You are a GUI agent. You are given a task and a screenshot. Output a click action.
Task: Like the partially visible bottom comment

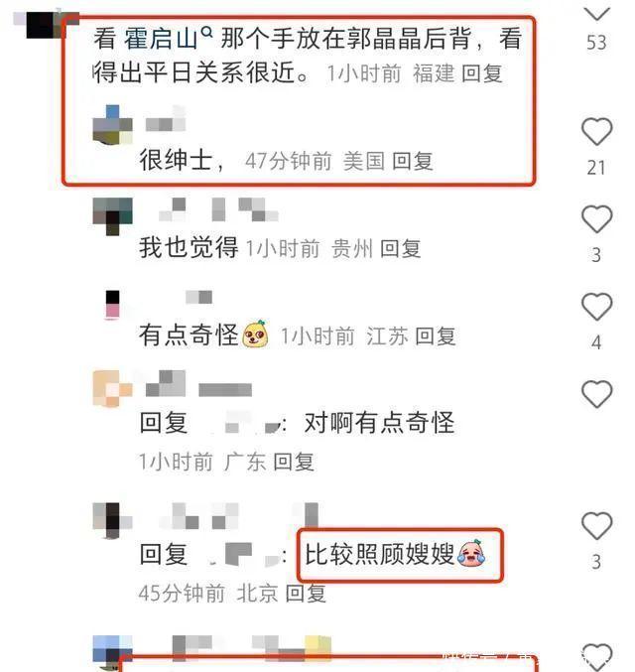coord(596,658)
